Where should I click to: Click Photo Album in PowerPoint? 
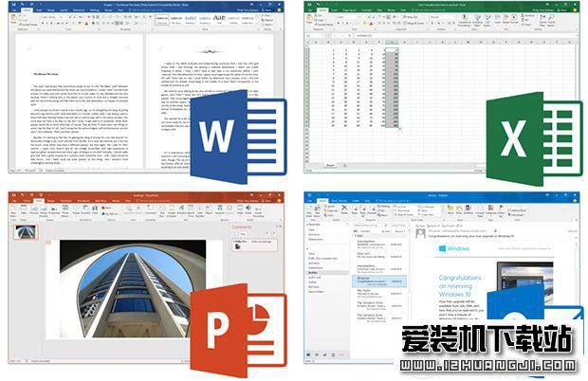click(x=65, y=211)
